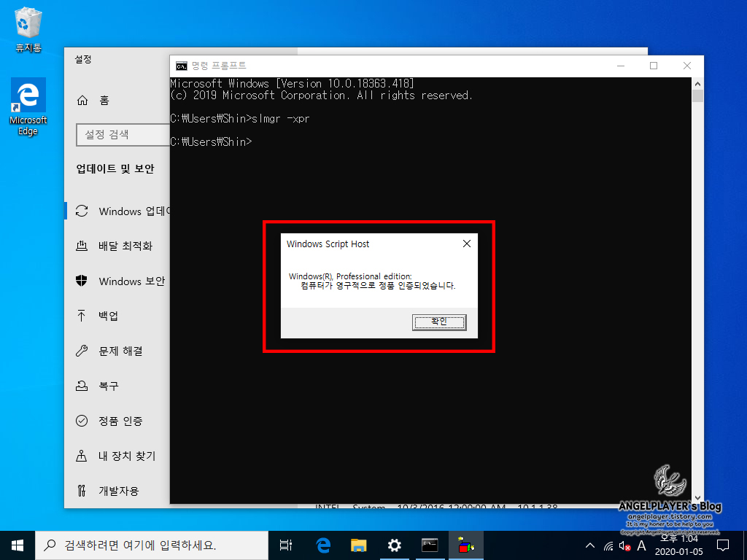Show hidden system tray icons

[589, 545]
